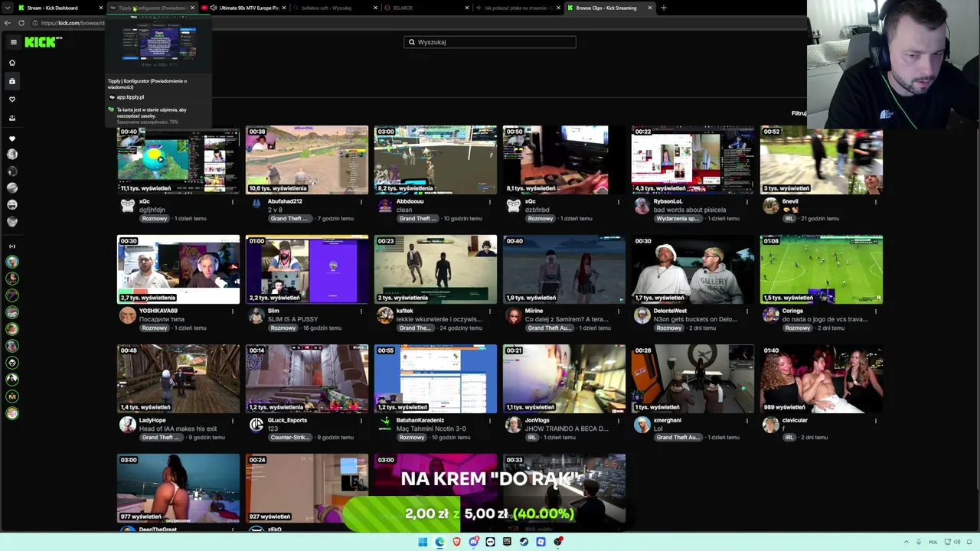Click the Wyszukaj search field

point(490,42)
